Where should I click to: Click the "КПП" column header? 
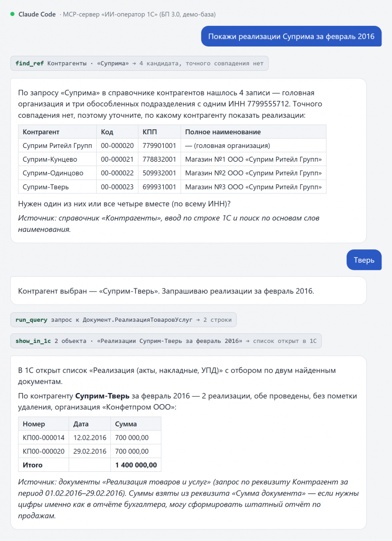click(160, 132)
